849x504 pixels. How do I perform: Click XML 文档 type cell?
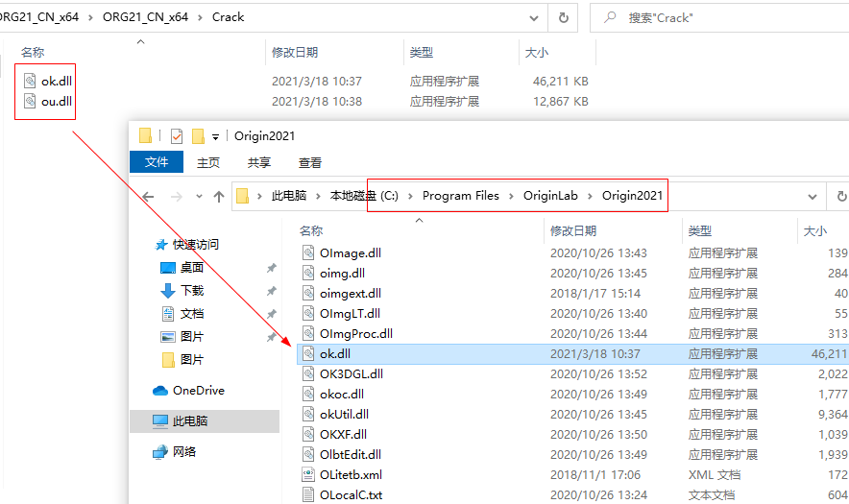[715, 475]
